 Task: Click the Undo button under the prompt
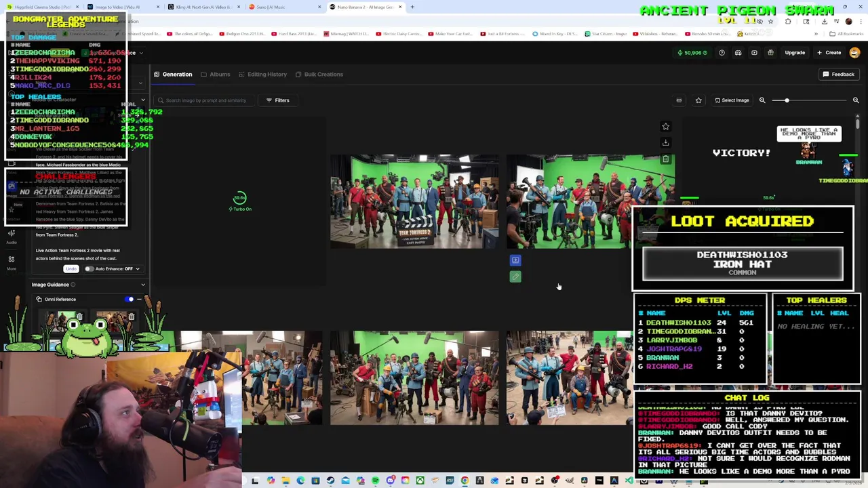[x=71, y=269]
